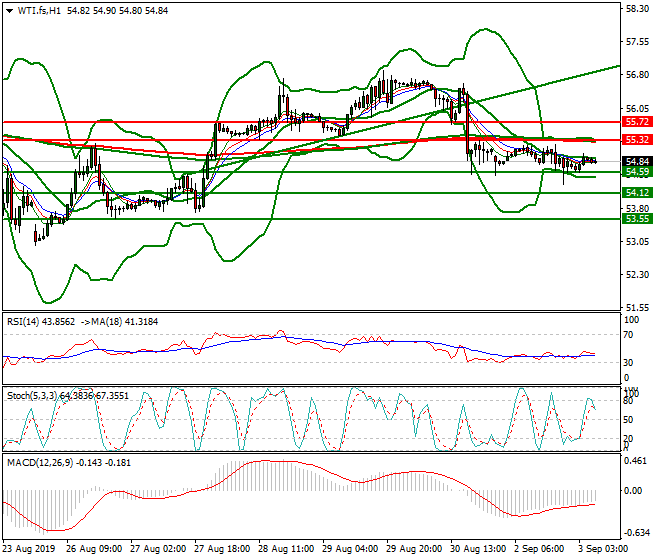Click the 26 Aug 09:00 time label

(94, 549)
